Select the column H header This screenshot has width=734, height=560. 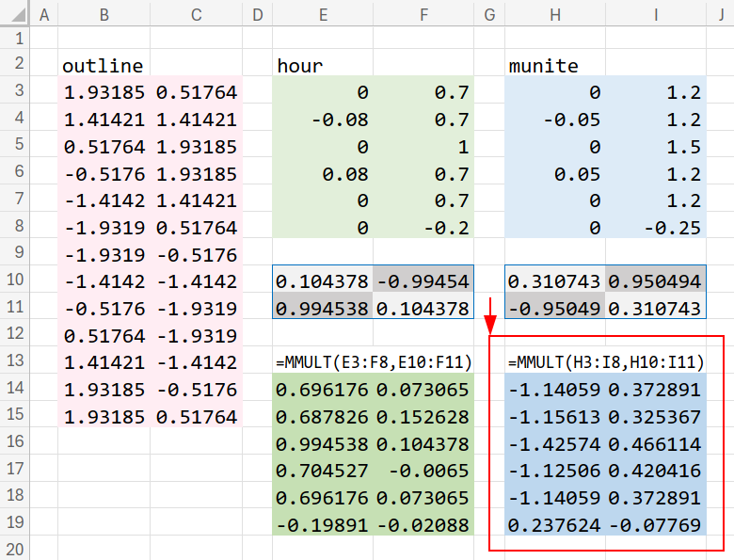pos(555,14)
